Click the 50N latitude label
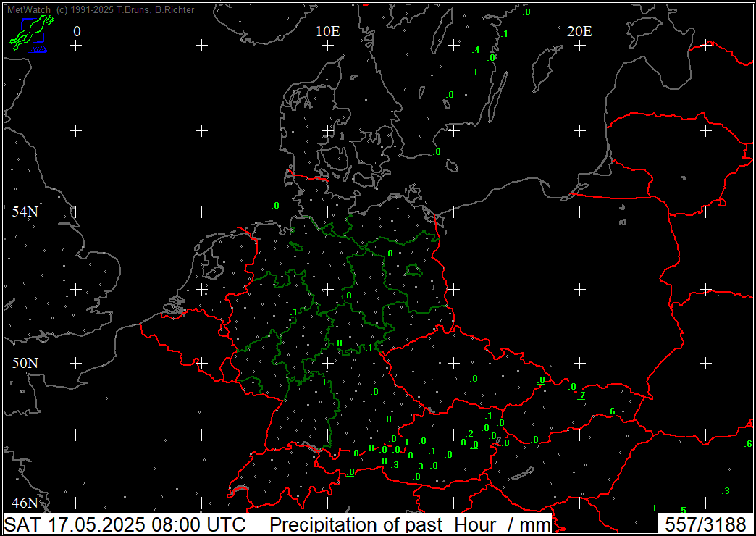 click(x=25, y=363)
